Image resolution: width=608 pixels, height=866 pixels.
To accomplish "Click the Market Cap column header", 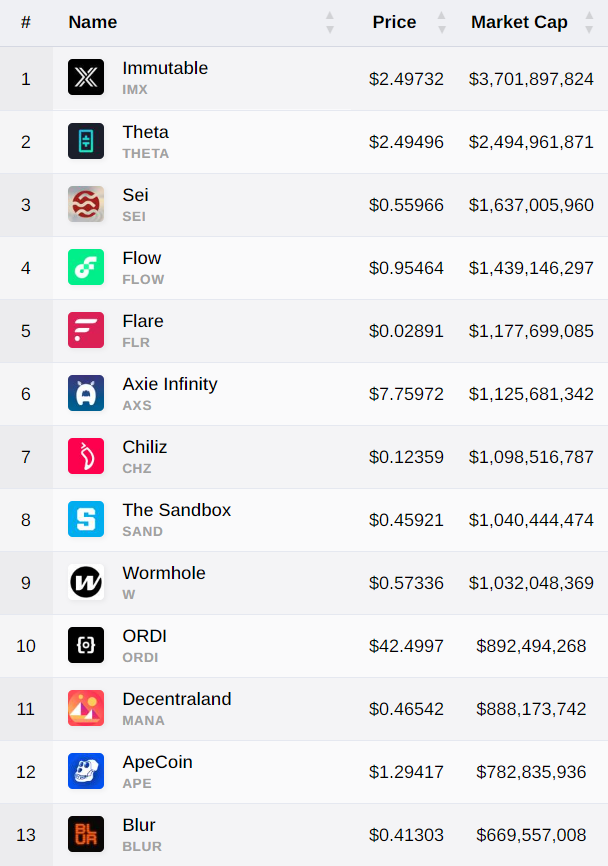I will tap(519, 22).
